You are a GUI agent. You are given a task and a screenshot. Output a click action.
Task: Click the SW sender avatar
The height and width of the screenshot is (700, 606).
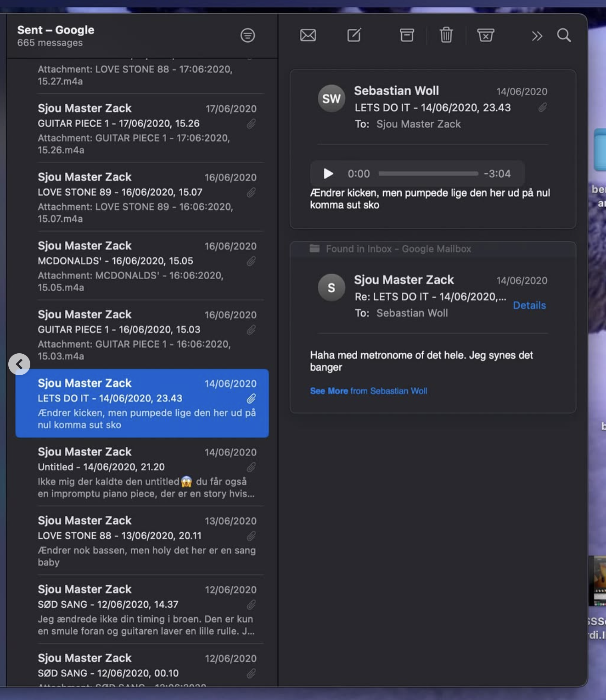331,98
